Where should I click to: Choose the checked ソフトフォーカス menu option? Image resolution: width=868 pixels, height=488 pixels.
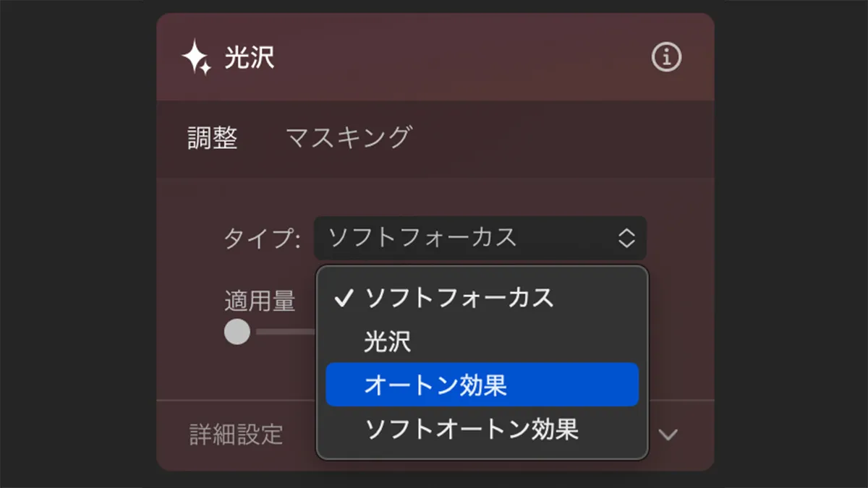click(459, 297)
